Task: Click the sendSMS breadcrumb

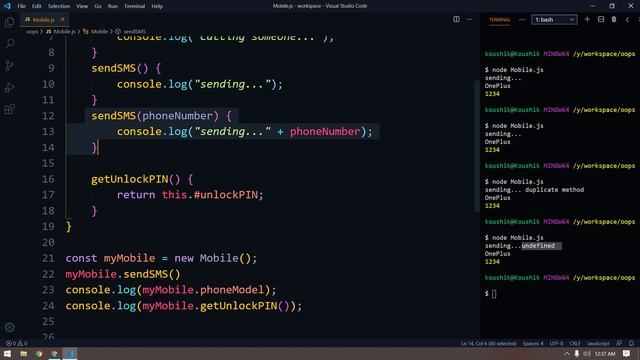Action: pos(131,31)
